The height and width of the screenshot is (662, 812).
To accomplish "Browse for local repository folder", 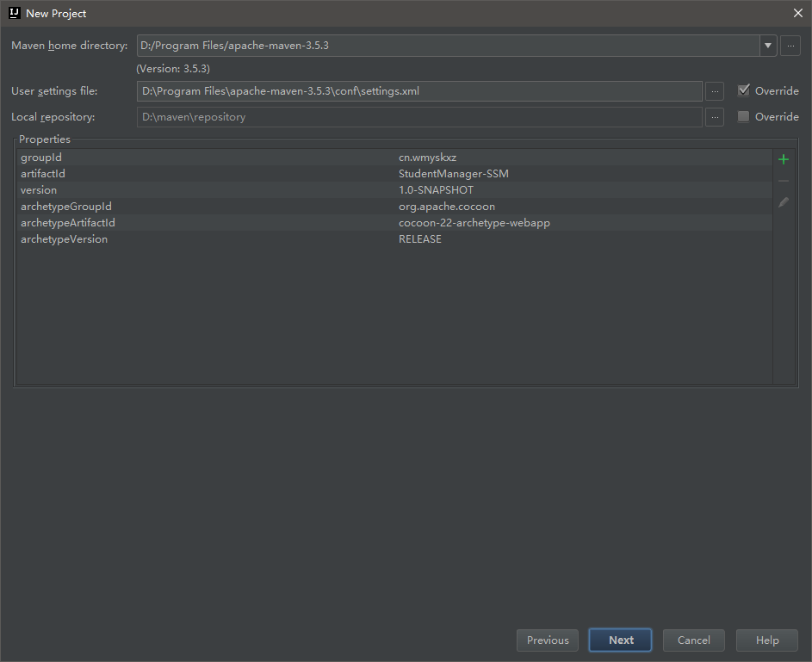I will tap(715, 117).
